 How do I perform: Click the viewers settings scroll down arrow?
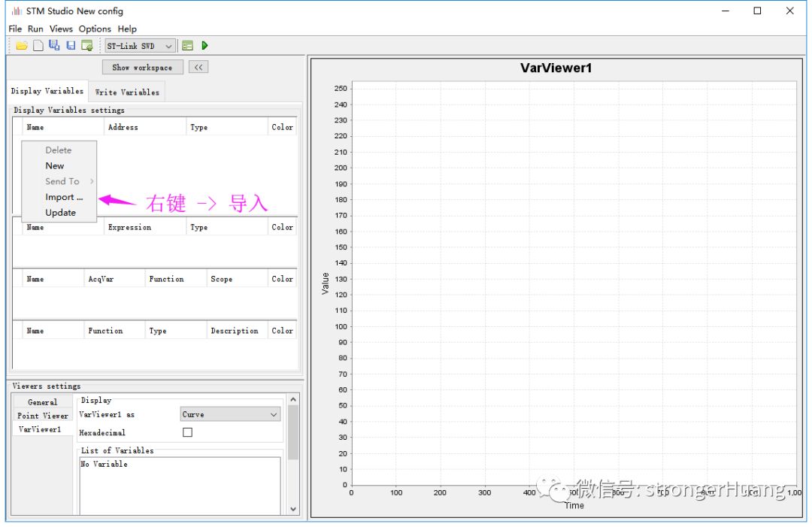(x=293, y=509)
